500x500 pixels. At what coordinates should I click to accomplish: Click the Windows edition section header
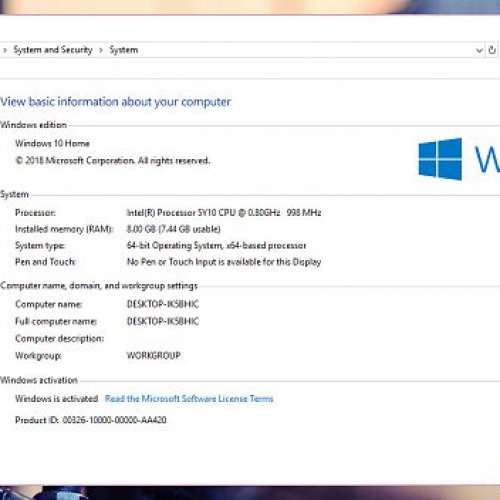coord(33,125)
